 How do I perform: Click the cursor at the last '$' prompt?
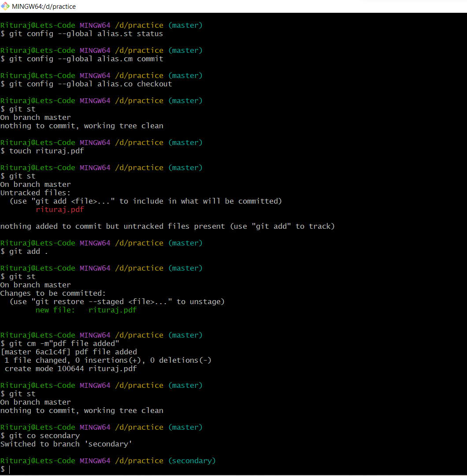10,469
